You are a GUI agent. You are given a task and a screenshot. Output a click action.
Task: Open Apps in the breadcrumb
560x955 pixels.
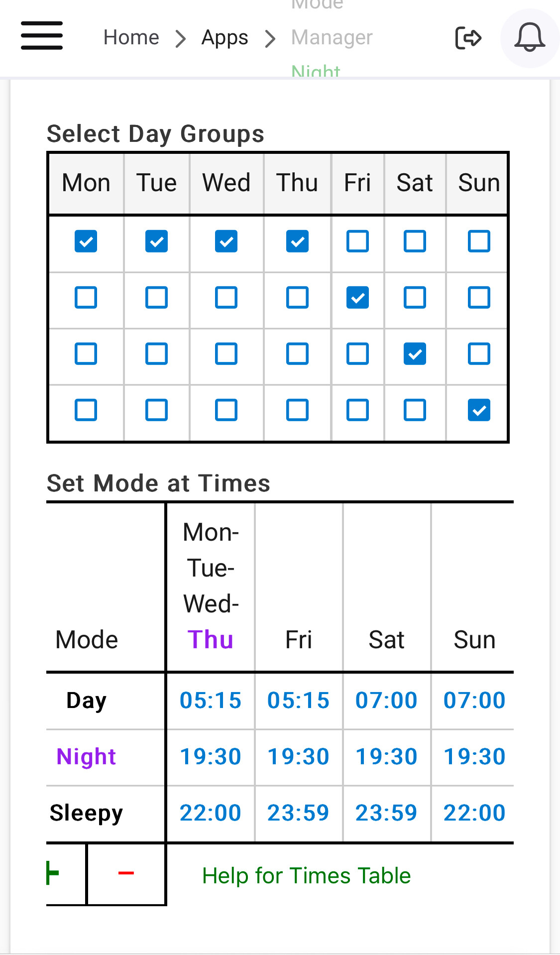tap(224, 37)
